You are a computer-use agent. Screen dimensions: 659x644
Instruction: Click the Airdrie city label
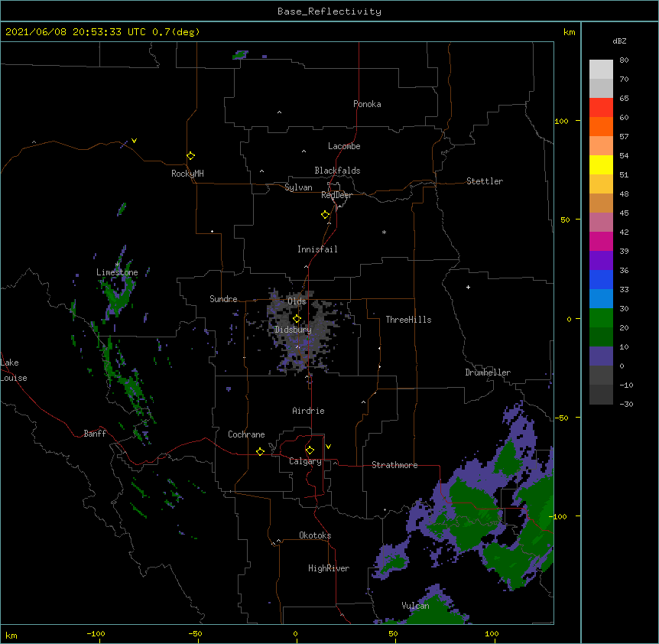tap(308, 411)
